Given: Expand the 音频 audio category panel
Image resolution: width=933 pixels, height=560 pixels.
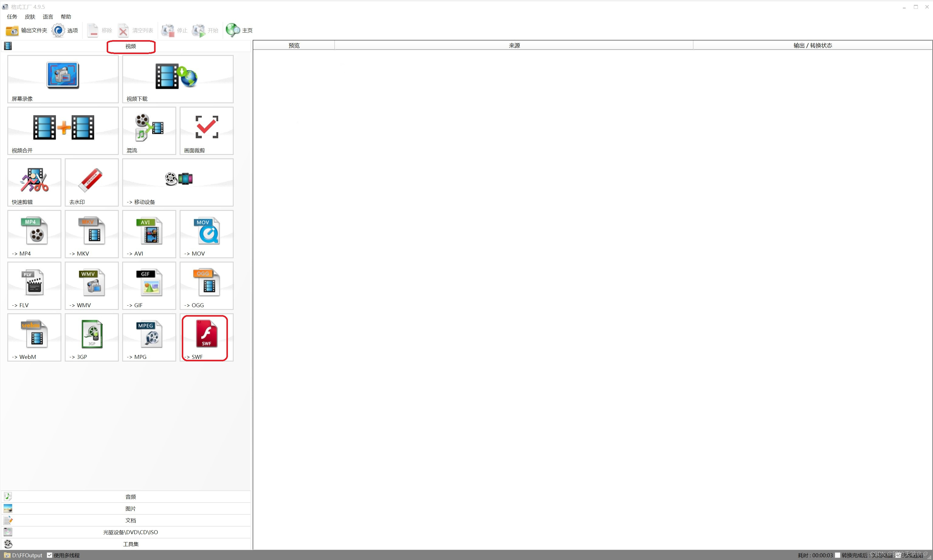Looking at the screenshot, I should click(x=130, y=496).
